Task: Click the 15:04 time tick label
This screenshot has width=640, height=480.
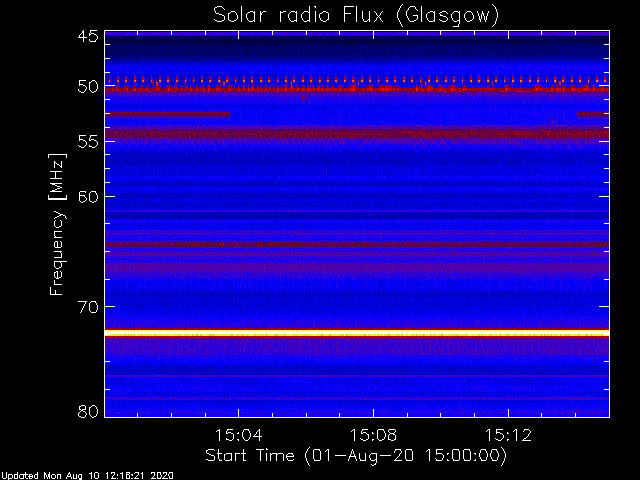Action: [238, 435]
